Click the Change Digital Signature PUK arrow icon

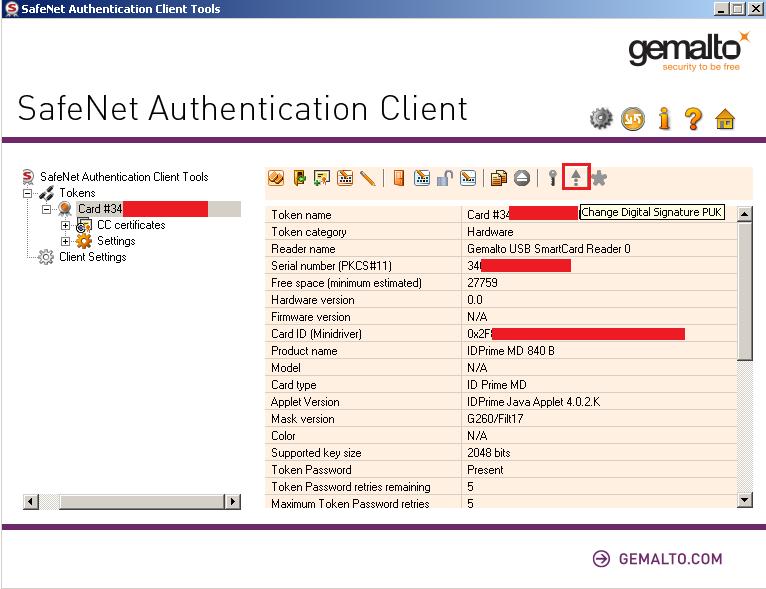click(576, 178)
